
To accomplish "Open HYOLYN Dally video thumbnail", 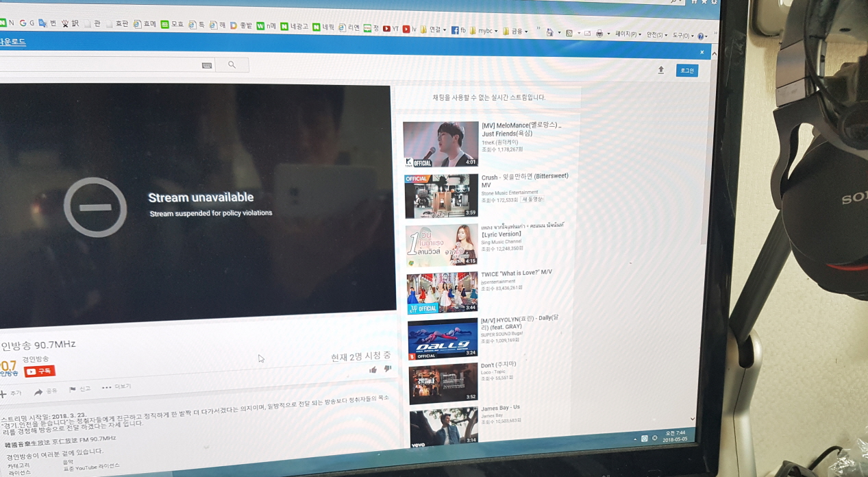I will (443, 339).
